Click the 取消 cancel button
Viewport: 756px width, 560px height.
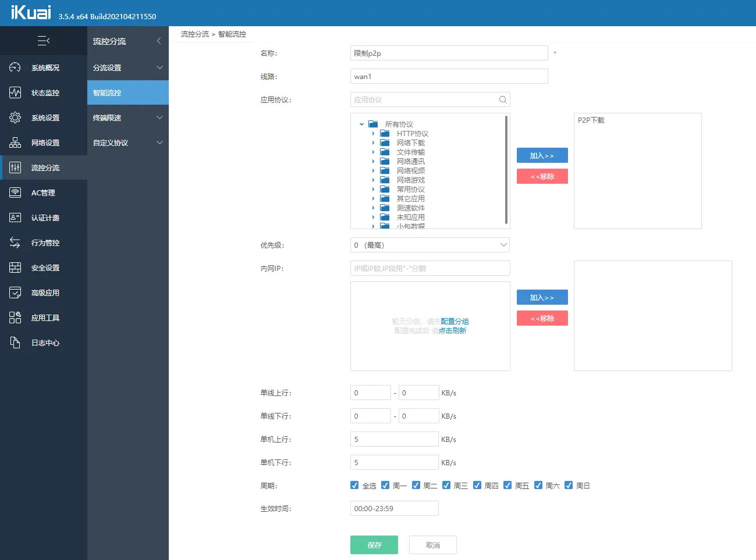tap(433, 545)
